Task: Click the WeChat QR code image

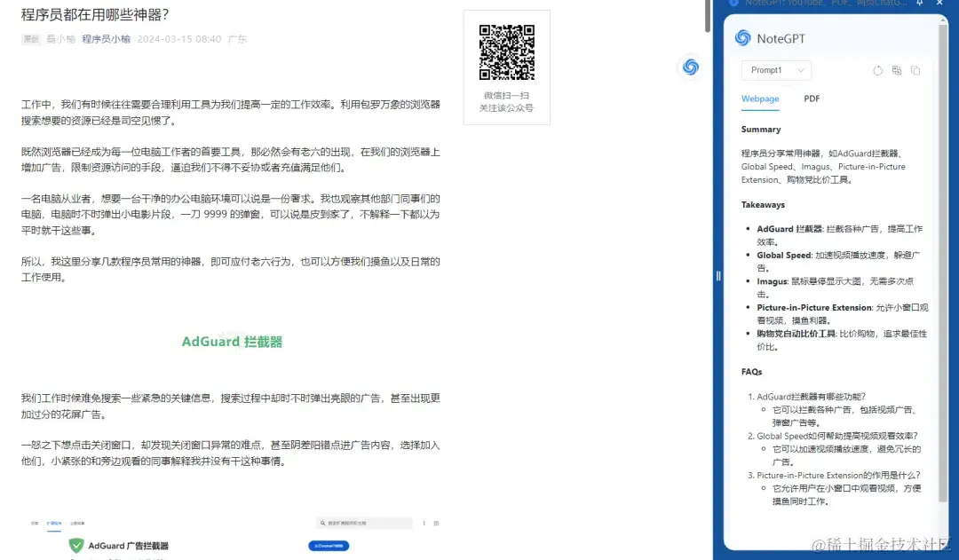Action: pyautogui.click(x=506, y=52)
